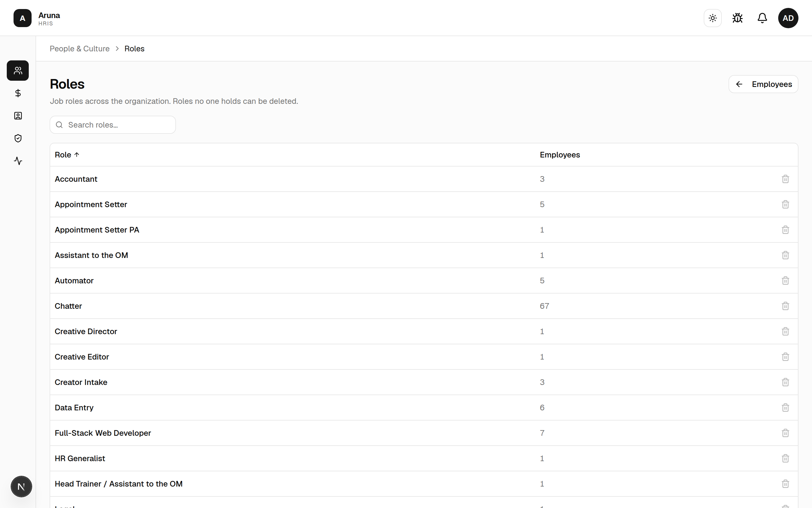Select the HR Generalist row name
This screenshot has width=812, height=508.
[80, 458]
